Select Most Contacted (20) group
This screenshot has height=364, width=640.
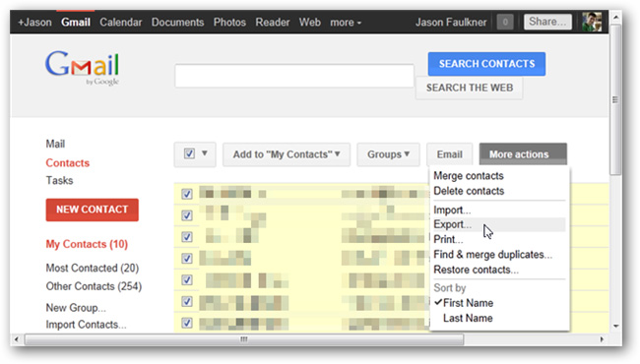[93, 268]
